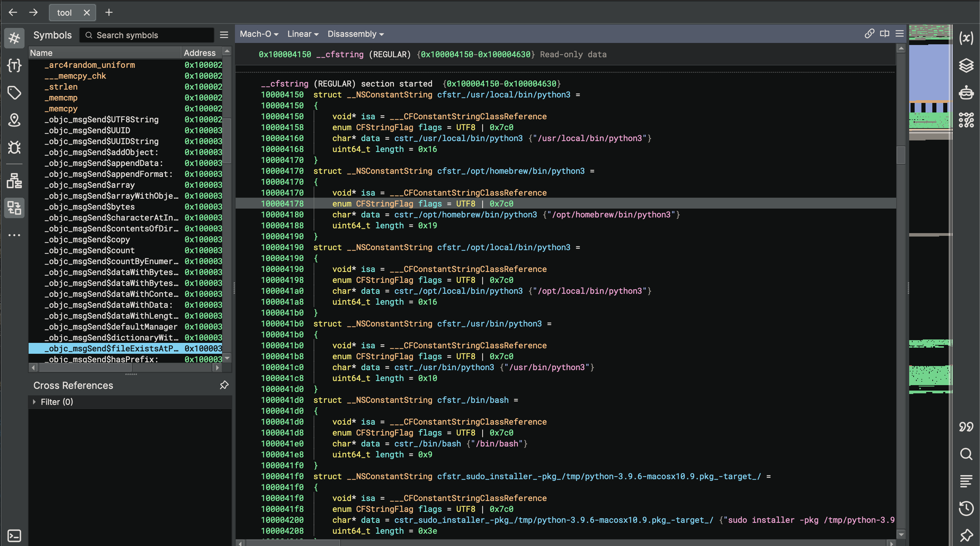Open the search magnifier in right sidebar
This screenshot has height=546, width=980.
pos(966,454)
